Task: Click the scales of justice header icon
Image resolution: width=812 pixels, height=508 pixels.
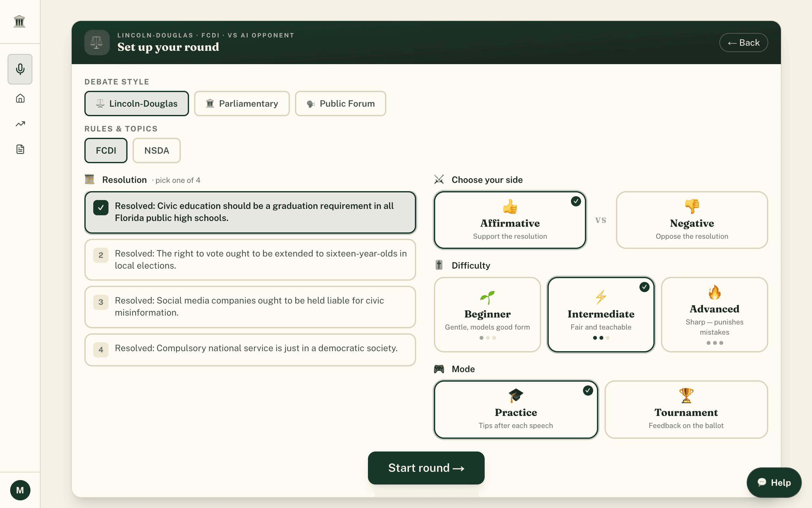Action: click(97, 43)
